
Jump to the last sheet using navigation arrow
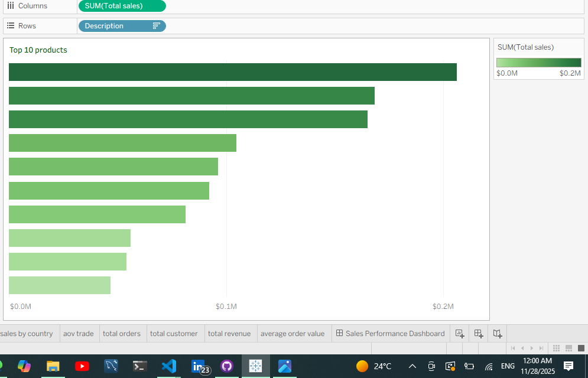click(541, 348)
